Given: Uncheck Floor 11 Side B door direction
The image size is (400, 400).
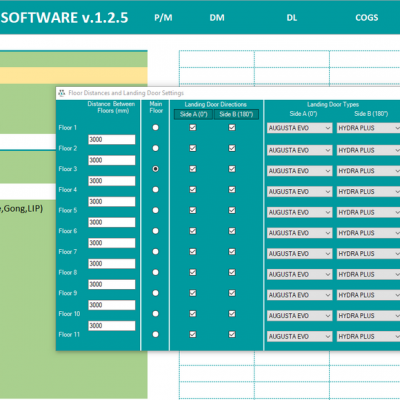Looking at the screenshot, I should click(x=232, y=334).
